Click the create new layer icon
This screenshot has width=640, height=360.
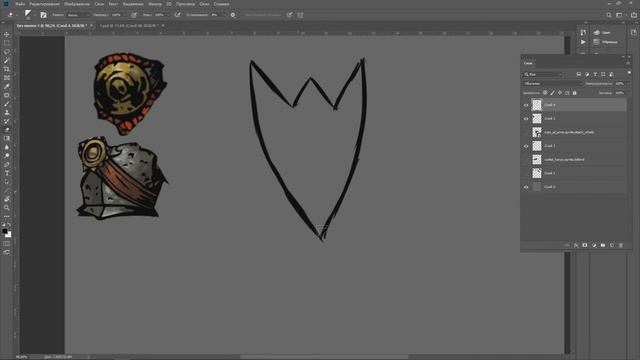(612, 245)
